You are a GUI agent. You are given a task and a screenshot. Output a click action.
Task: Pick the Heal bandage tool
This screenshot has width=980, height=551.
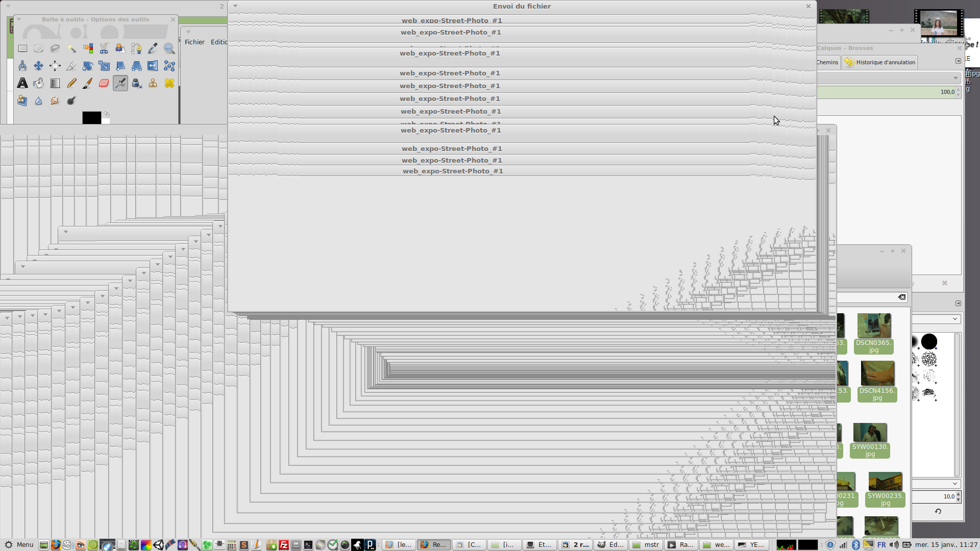pos(169,83)
